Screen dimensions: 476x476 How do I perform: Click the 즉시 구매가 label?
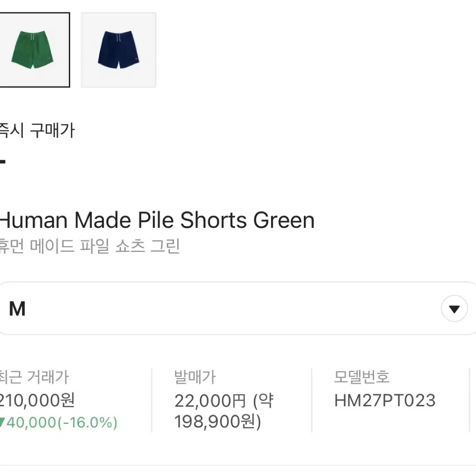tap(37, 131)
